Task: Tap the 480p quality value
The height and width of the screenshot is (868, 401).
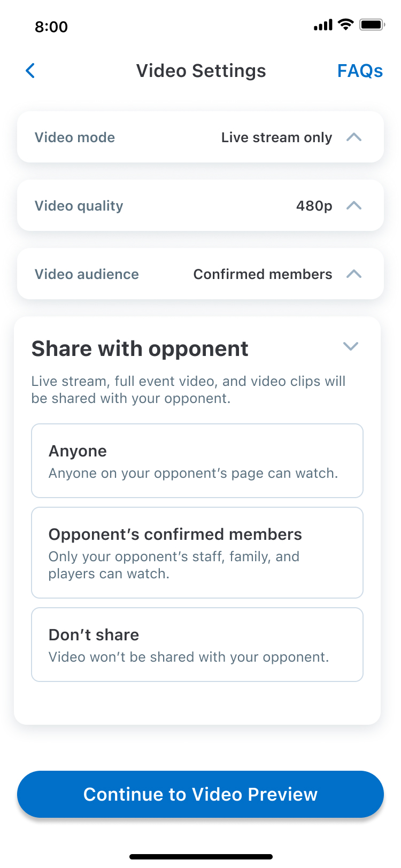Action: tap(314, 206)
